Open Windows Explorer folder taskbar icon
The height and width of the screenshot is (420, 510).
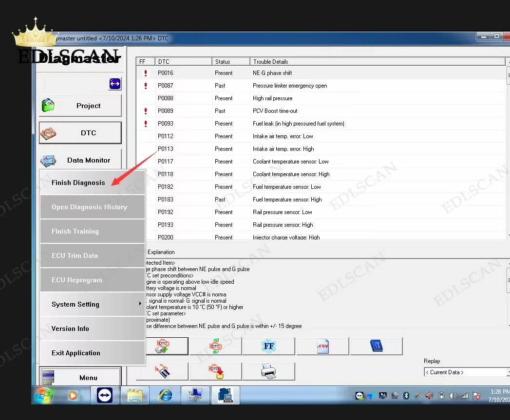tap(135, 395)
